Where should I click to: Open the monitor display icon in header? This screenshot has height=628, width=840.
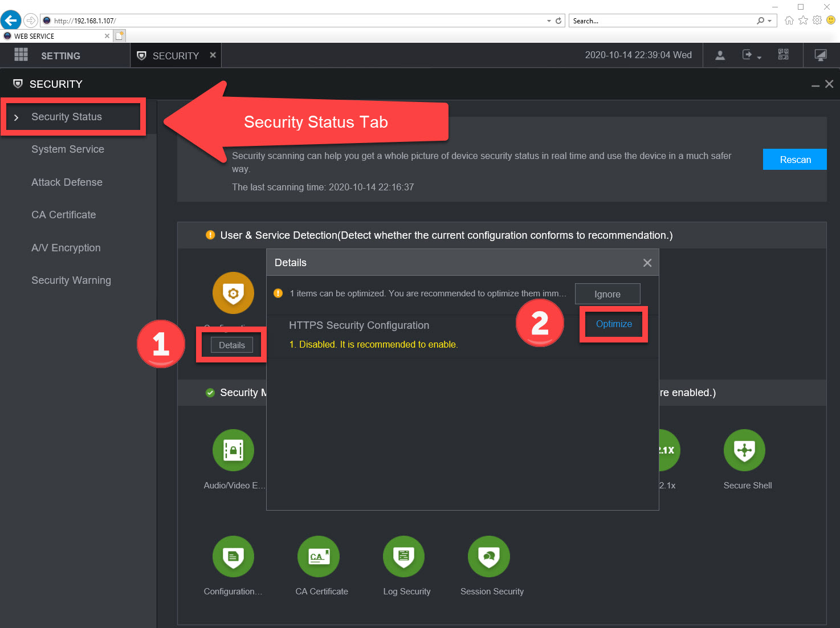pos(820,55)
